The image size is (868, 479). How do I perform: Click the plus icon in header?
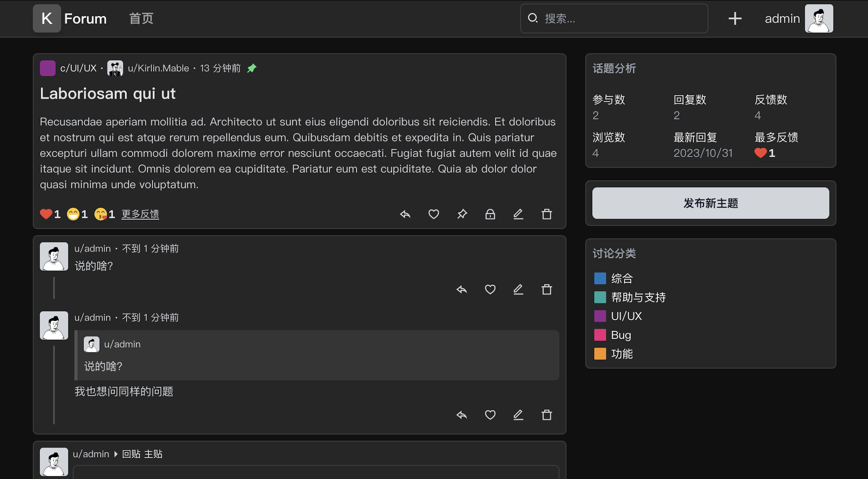(x=735, y=19)
